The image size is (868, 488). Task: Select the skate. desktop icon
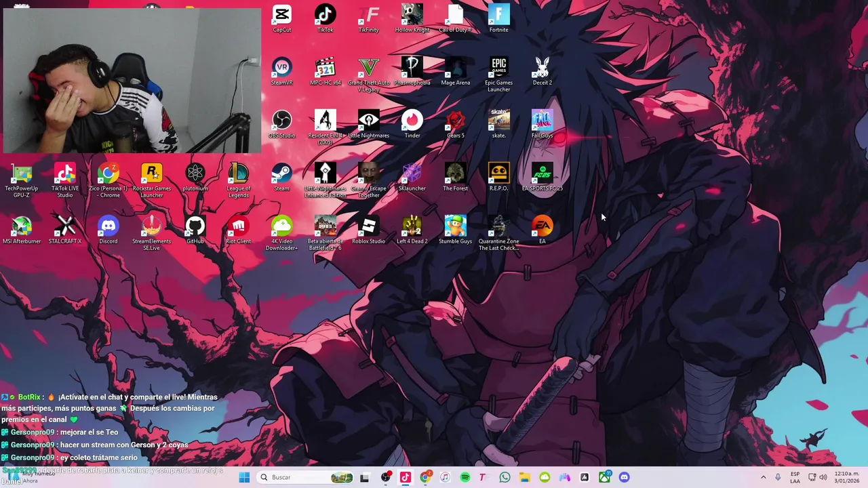499,124
